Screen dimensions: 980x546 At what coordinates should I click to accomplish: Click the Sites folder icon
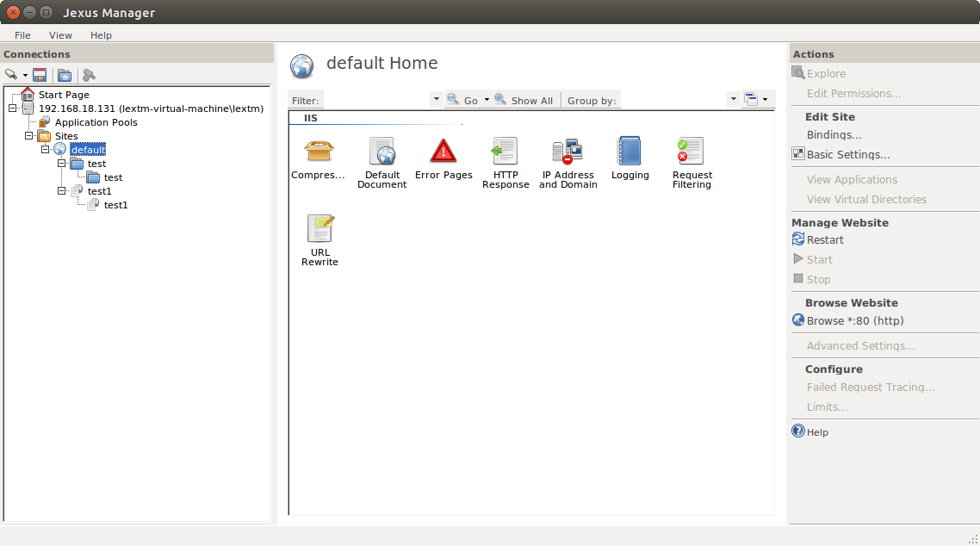(44, 135)
